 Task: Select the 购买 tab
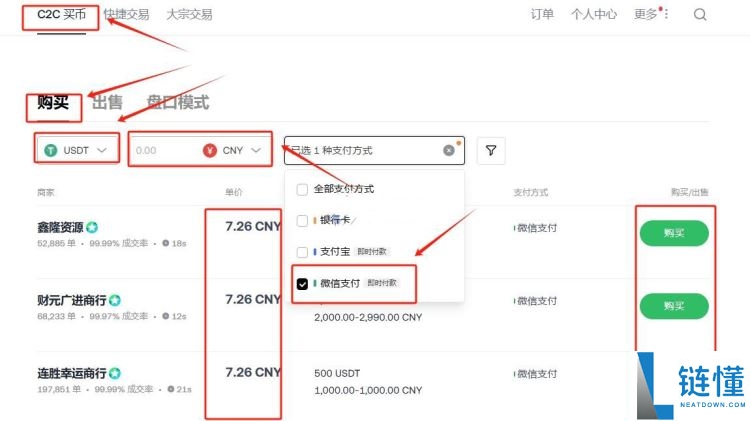(x=53, y=102)
